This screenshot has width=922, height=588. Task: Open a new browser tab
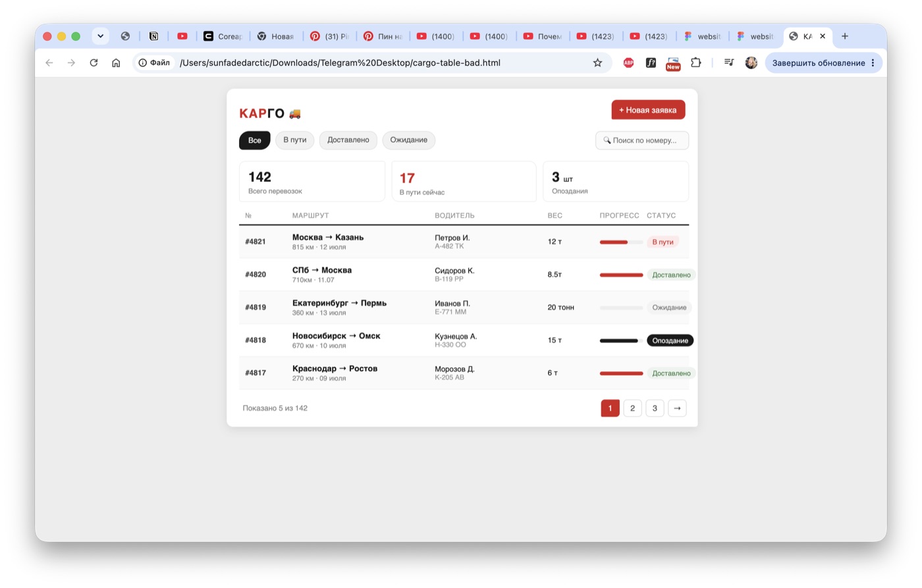[845, 36]
